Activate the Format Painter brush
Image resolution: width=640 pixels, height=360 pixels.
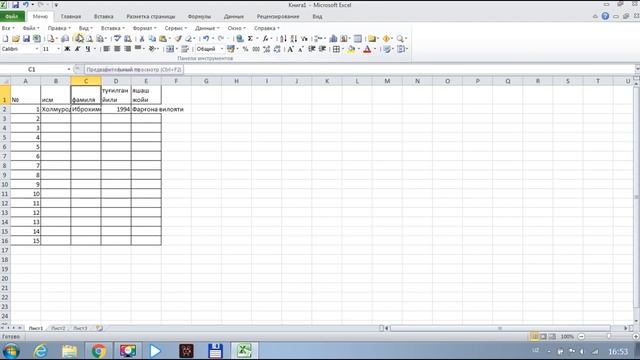(178, 39)
